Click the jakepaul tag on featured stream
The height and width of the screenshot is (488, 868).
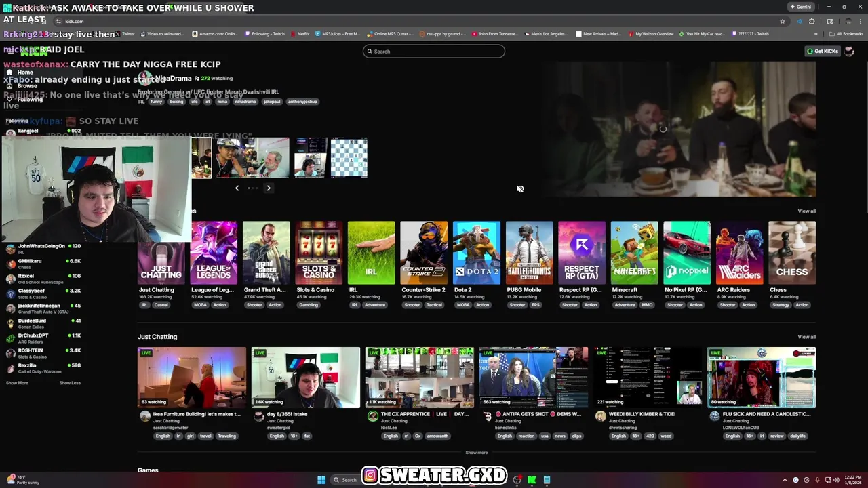pyautogui.click(x=272, y=102)
